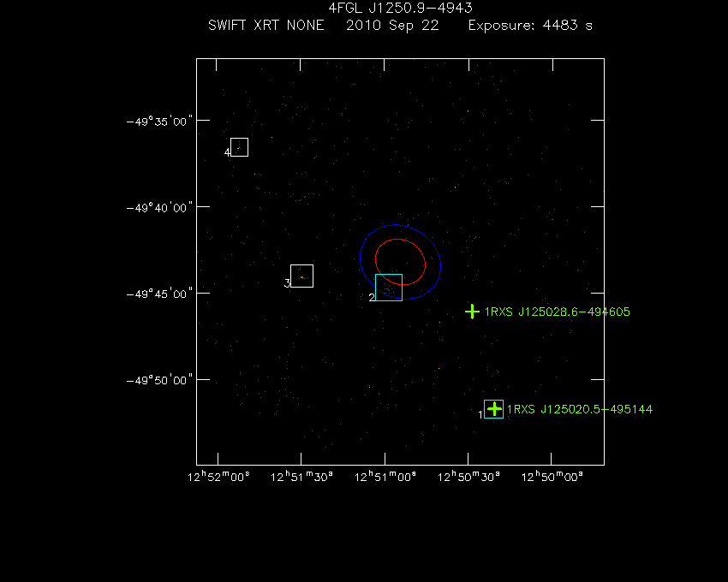Select the SWIFT XRT NONE label
The width and height of the screenshot is (728, 582).
click(x=266, y=25)
